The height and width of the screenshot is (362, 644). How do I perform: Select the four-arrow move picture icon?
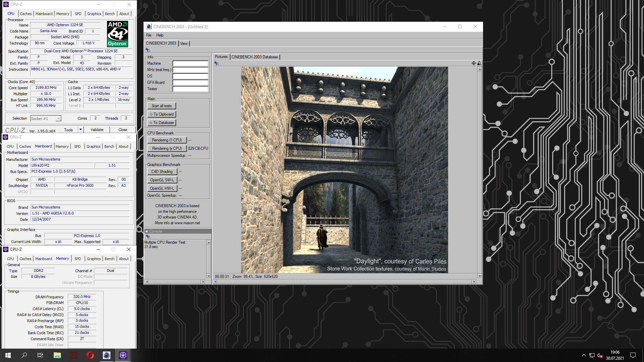point(474,63)
